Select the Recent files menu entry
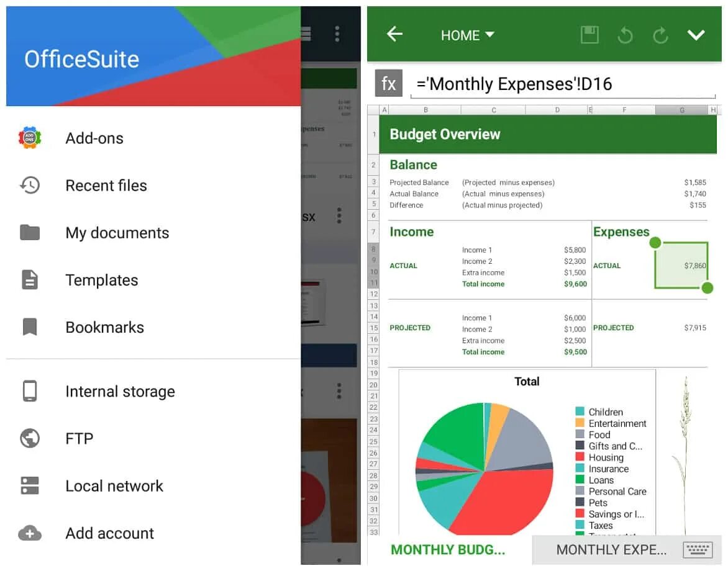Image resolution: width=728 pixels, height=571 pixels. pos(153,185)
